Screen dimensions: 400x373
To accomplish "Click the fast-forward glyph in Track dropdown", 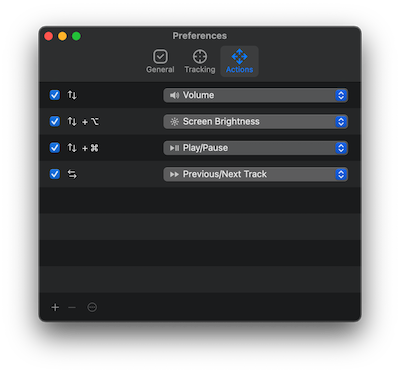I will coord(174,174).
